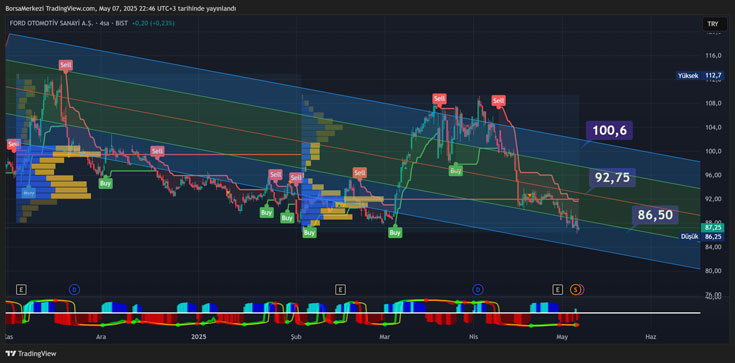
Task: Select the Buy signal in early December
Action: click(x=105, y=183)
